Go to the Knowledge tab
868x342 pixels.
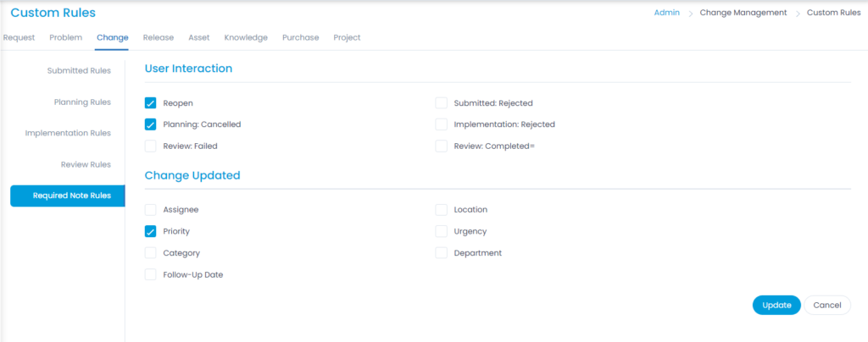(246, 38)
